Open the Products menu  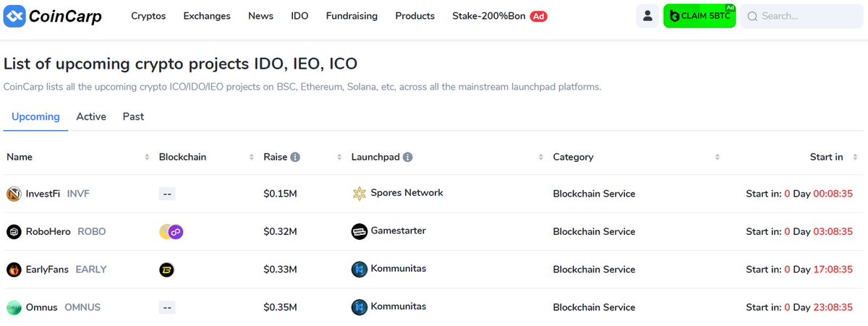click(415, 16)
